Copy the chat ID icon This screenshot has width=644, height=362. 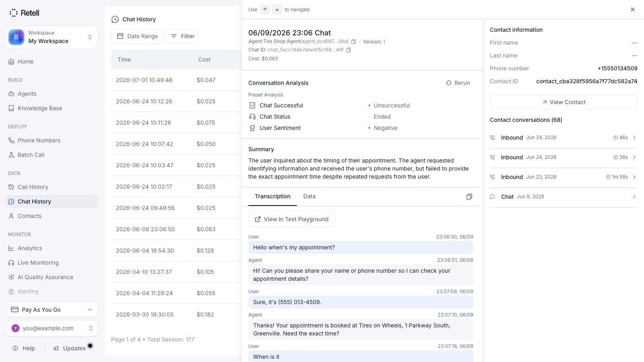tap(349, 50)
